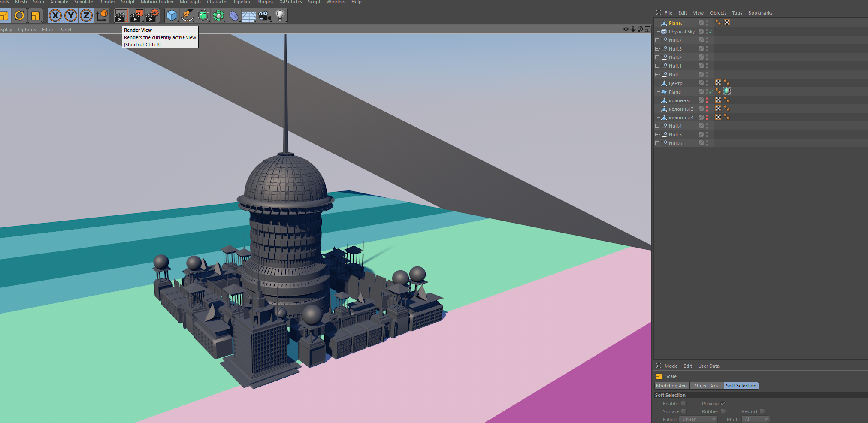Switch to the Modeling Axis tab

coord(671,386)
